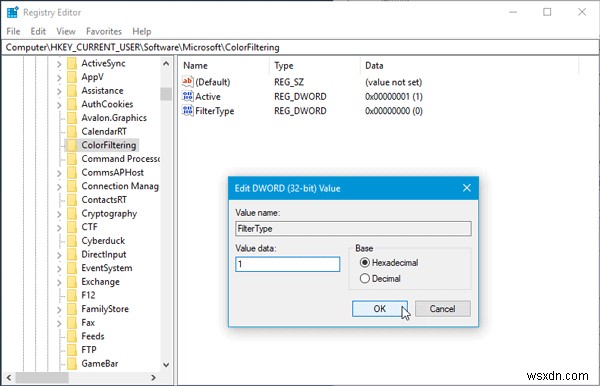This screenshot has width=600, height=386.
Task: Click the DirectInput folder icon
Action: pos(72,254)
